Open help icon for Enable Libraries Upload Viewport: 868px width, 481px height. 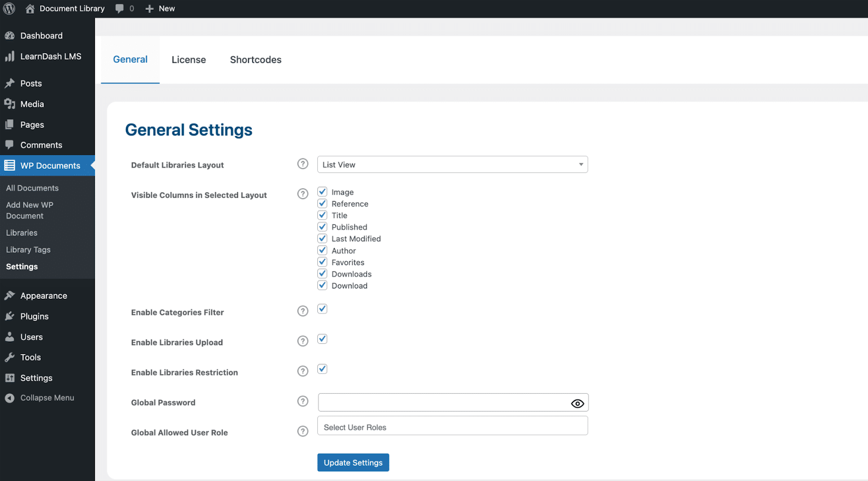point(303,341)
